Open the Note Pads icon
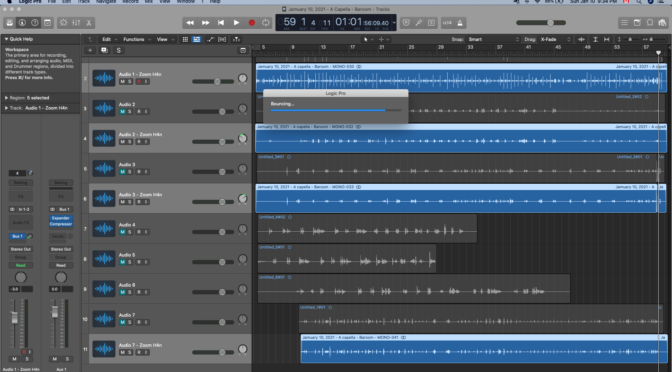Viewport: 672px width, 372px height. click(x=637, y=23)
